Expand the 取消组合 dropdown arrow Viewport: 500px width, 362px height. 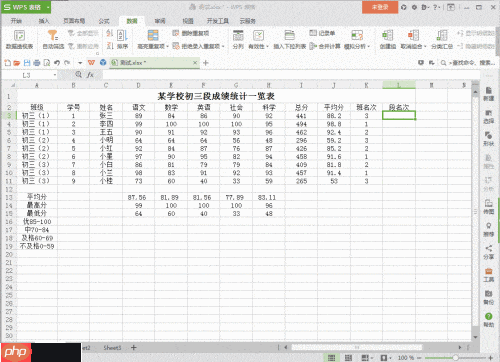[x=425, y=46]
